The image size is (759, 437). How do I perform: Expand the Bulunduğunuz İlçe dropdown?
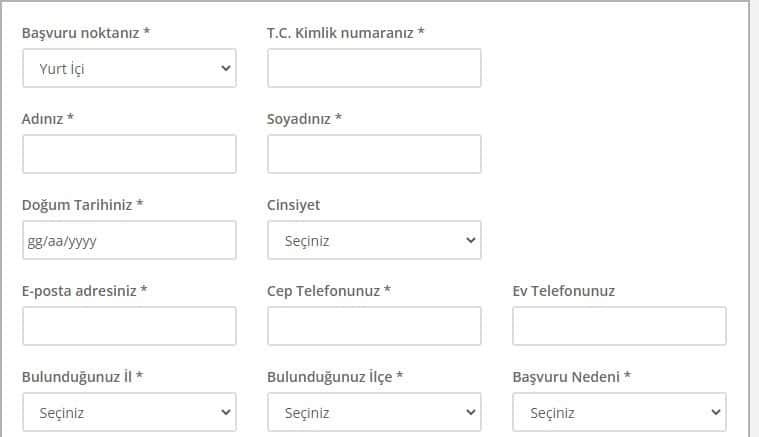pos(374,412)
